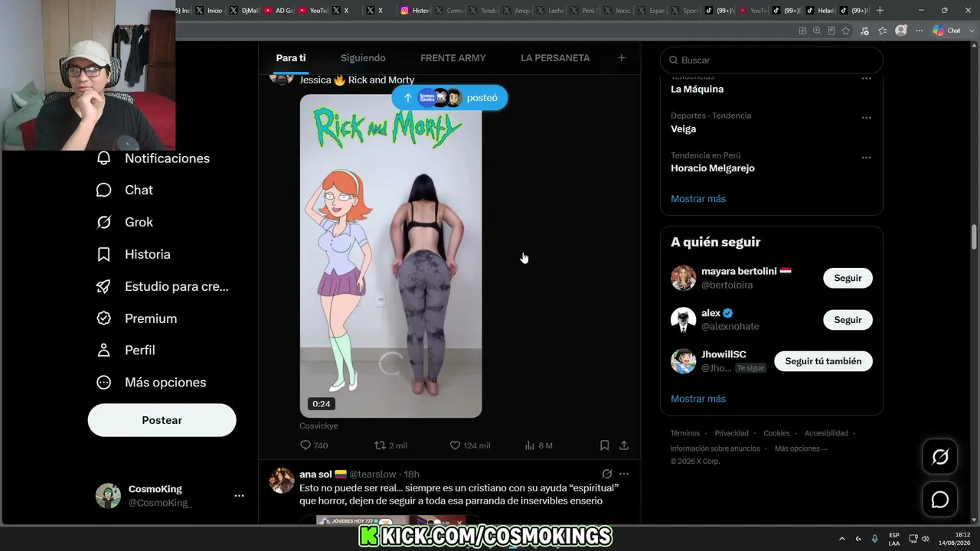980x551 pixels.
Task: Go to Perfil in the sidebar
Action: coord(126,350)
